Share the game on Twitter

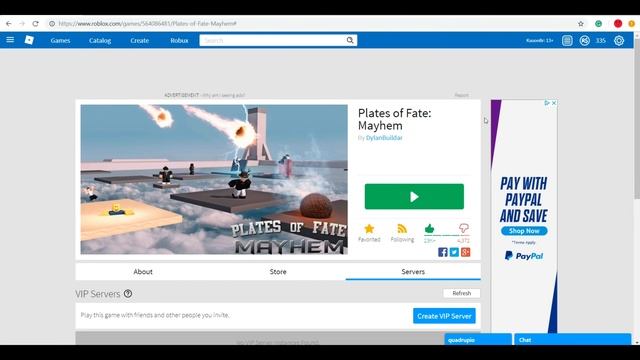coord(454,252)
